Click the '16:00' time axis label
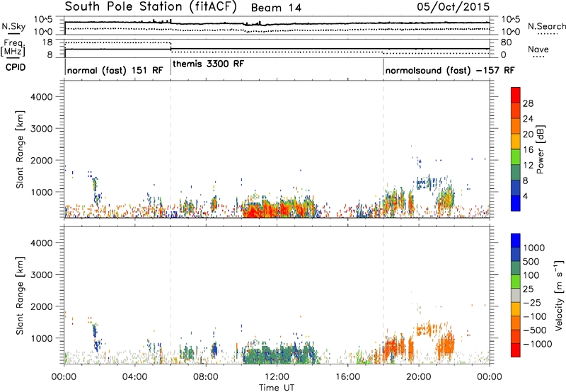The image size is (566, 392). [x=348, y=377]
